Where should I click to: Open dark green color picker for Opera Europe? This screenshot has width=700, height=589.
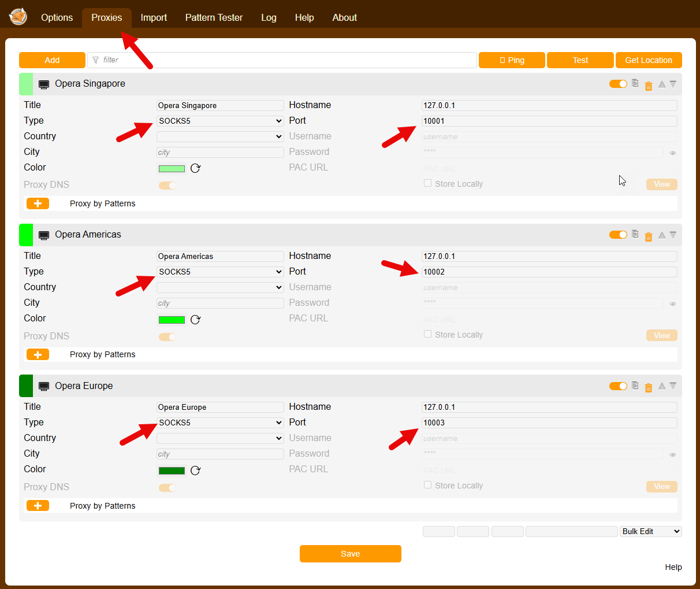coord(172,471)
